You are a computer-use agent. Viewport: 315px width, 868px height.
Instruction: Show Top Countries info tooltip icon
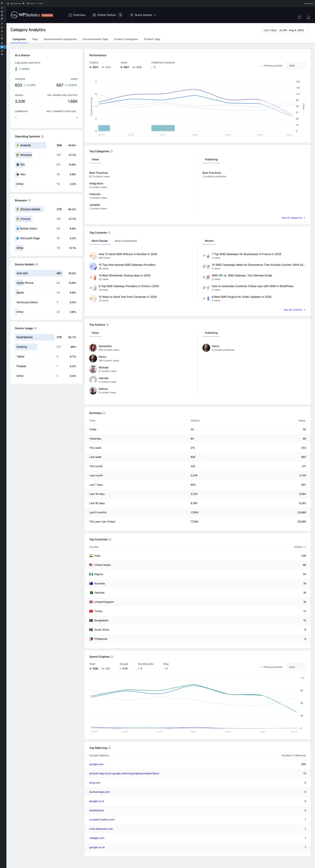click(x=110, y=539)
